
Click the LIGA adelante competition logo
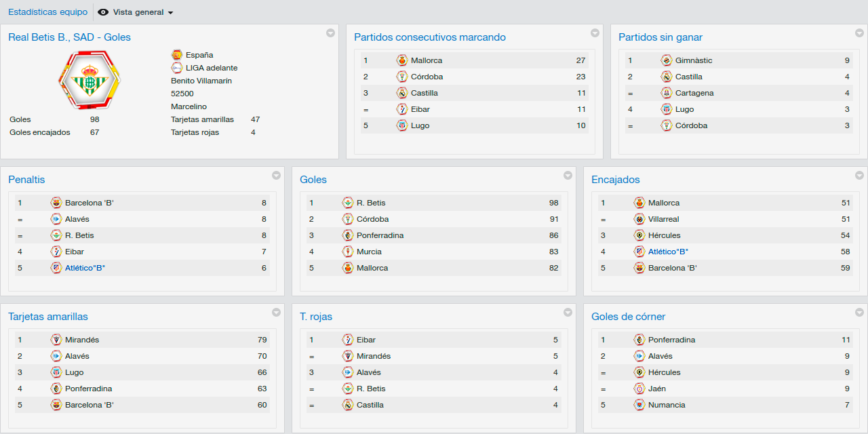click(x=177, y=68)
